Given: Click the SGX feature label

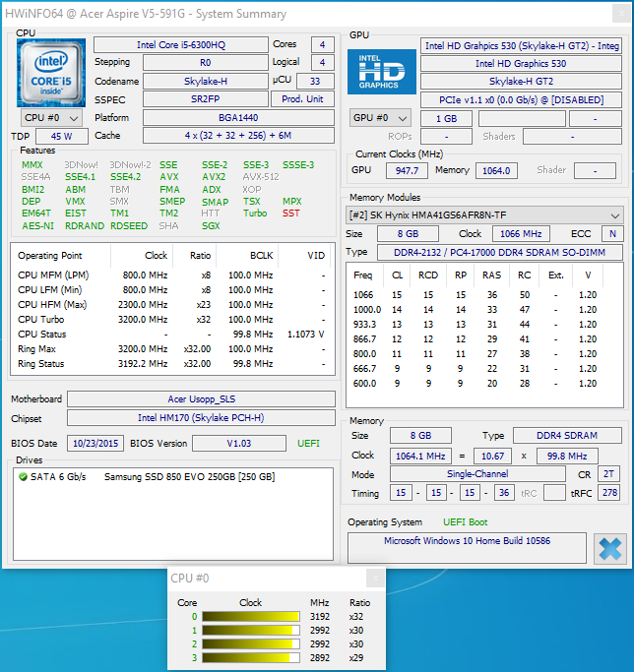Looking at the screenshot, I should click(211, 226).
